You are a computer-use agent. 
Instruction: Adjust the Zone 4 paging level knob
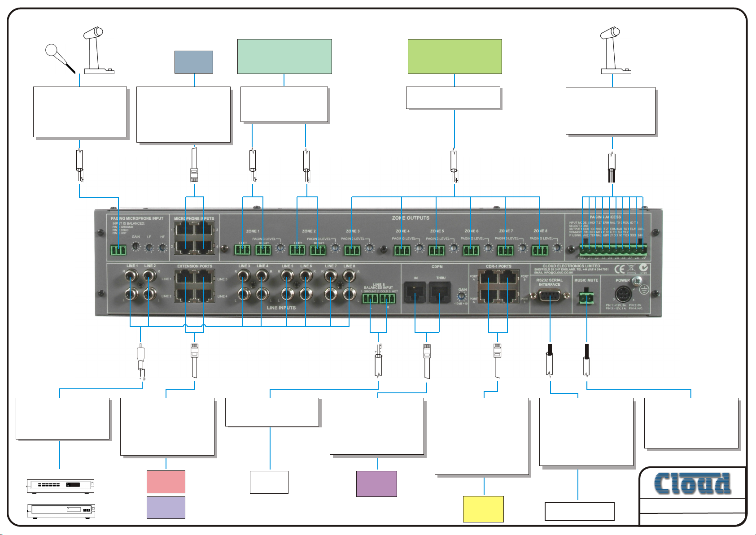(419, 248)
